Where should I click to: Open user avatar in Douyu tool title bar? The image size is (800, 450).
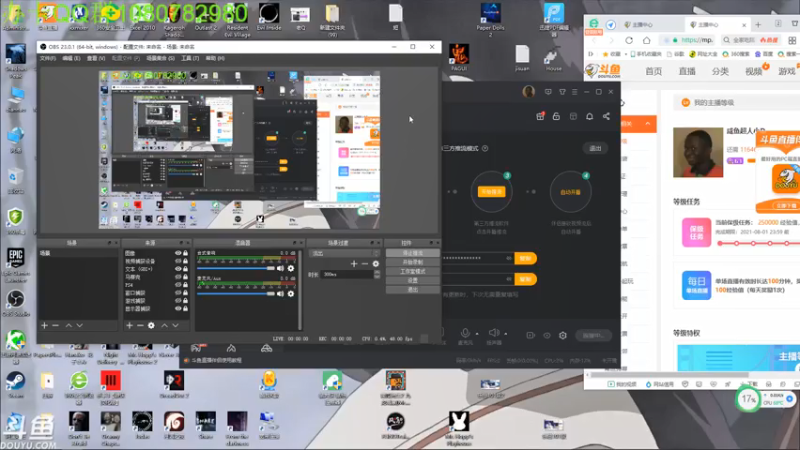click(529, 92)
